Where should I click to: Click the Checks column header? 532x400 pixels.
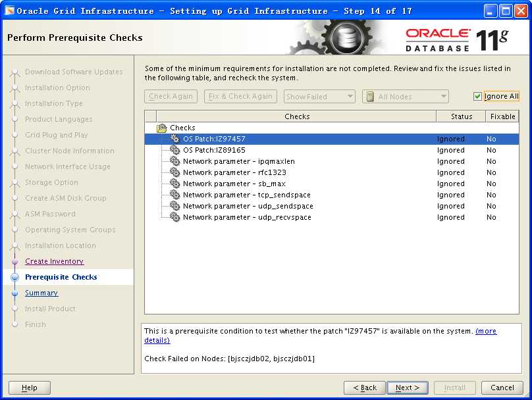[x=296, y=116]
